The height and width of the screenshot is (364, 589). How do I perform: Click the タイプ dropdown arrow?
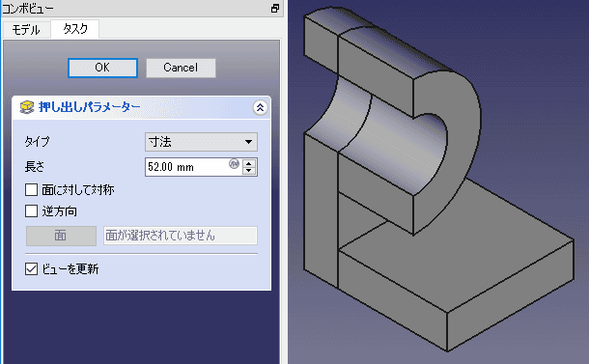pyautogui.click(x=248, y=142)
